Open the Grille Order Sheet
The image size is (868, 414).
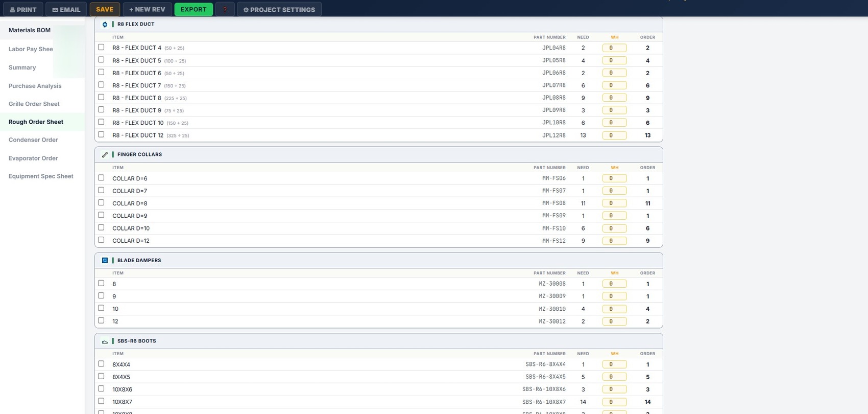click(x=34, y=104)
